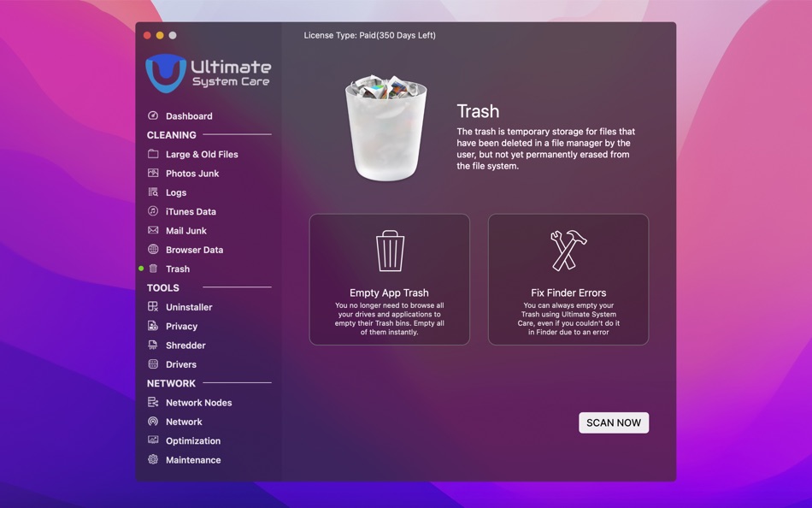Screen dimensions: 812x508
Task: Click the Photos Junk picture icon
Action: click(x=153, y=173)
